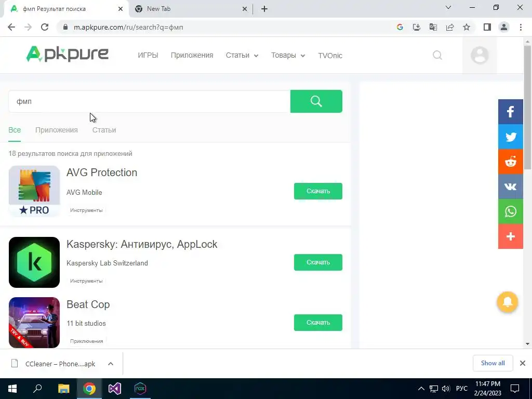532x399 pixels.
Task: Share the page on Reddit
Action: coord(511,162)
